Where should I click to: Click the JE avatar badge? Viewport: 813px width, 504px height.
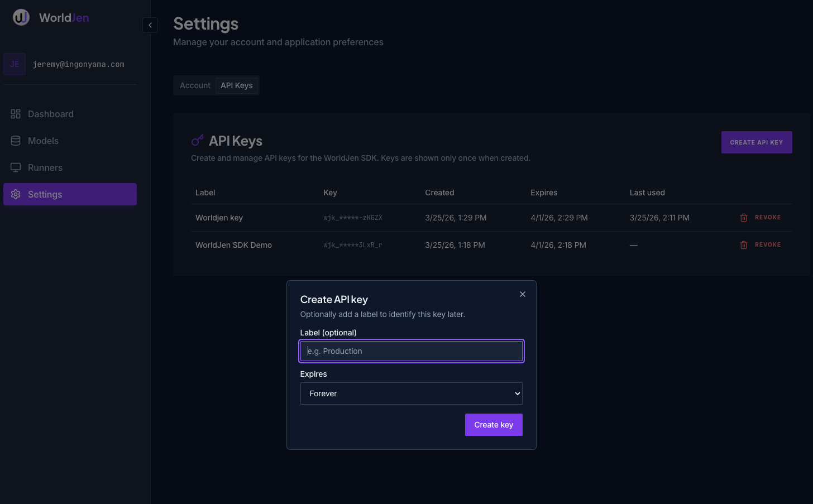tap(15, 64)
